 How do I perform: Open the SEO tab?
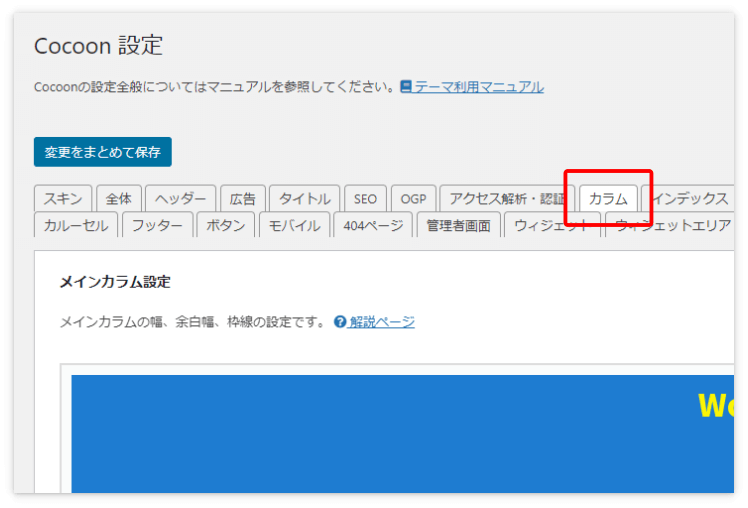(365, 198)
